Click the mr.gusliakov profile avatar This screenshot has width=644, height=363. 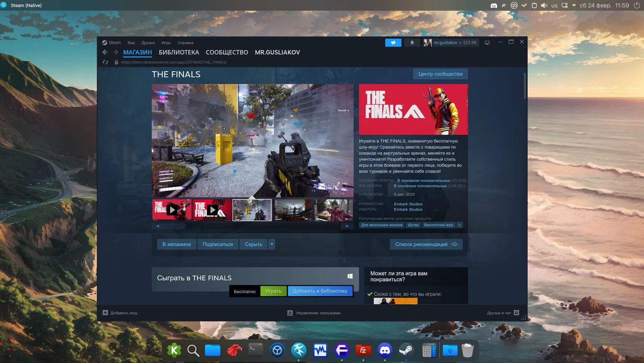point(428,42)
